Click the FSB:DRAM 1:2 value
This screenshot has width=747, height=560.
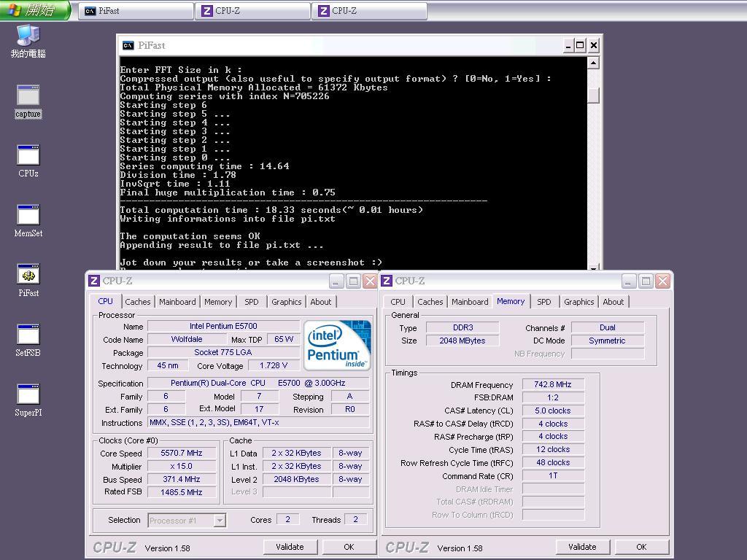pos(553,397)
